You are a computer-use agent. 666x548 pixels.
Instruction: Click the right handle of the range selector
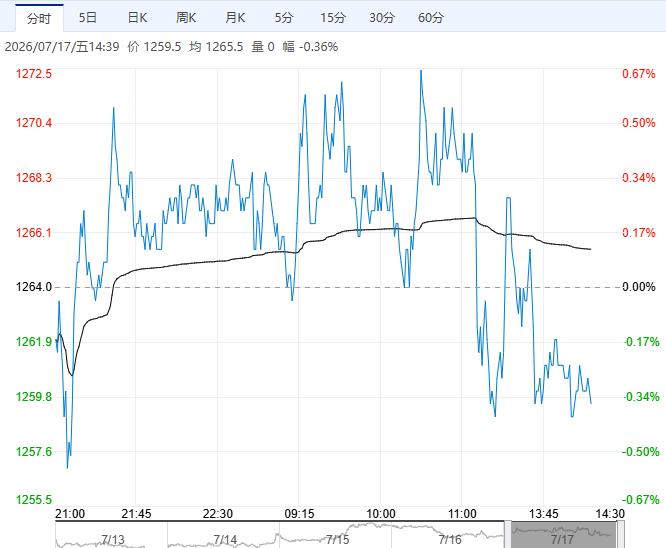pos(620,535)
